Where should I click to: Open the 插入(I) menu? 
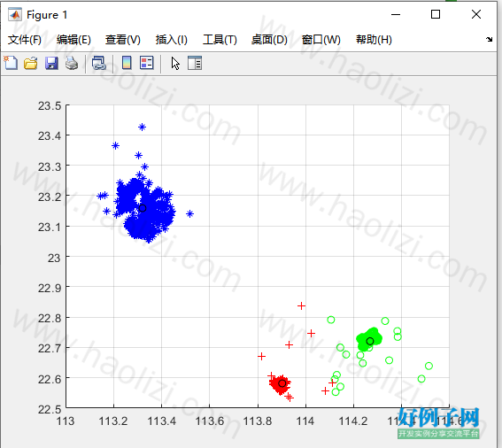(171, 40)
